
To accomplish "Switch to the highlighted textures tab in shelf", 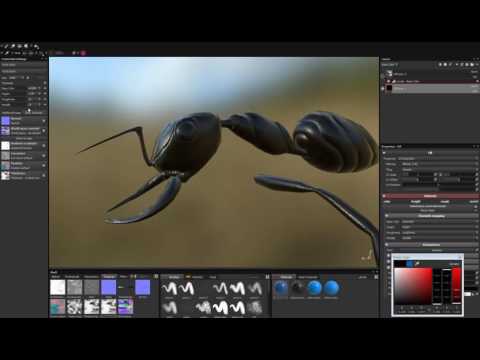I will [x=109, y=277].
